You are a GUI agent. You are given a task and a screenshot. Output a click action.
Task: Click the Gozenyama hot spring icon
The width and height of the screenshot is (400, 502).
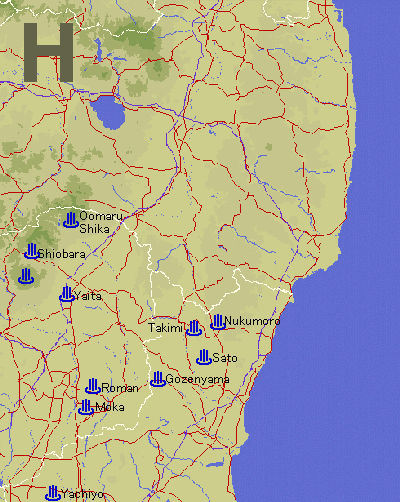(158, 379)
